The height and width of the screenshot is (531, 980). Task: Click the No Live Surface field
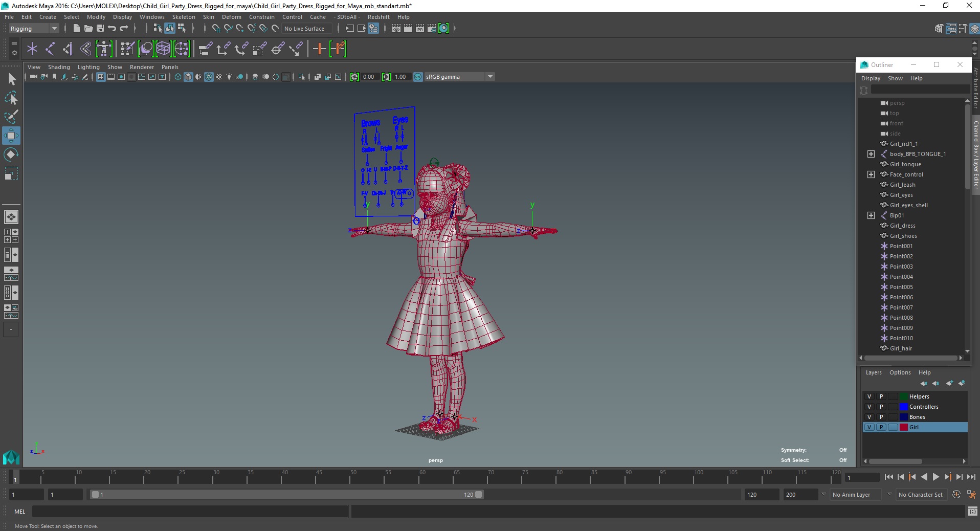click(x=307, y=29)
